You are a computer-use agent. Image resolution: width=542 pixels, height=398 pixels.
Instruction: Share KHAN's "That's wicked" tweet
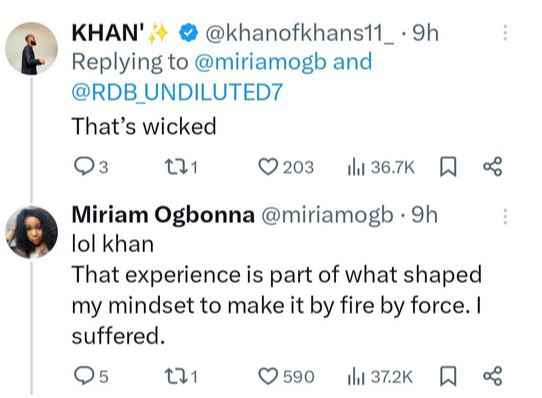[x=493, y=166]
